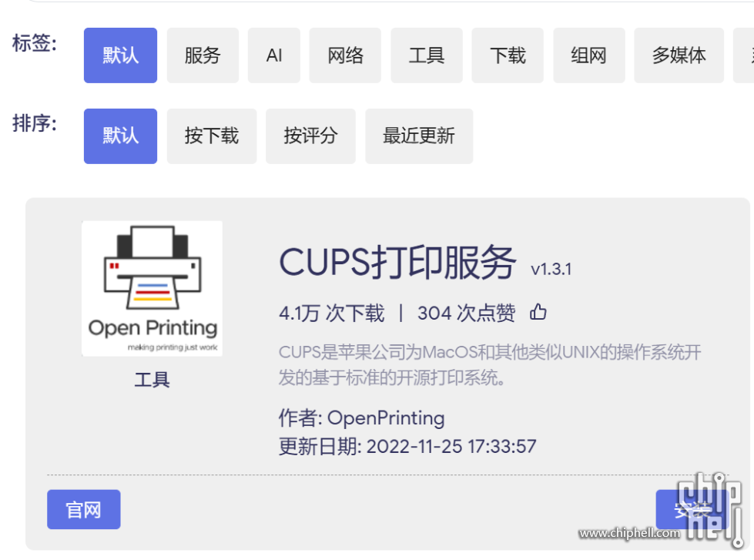Sort by 最近更新
The image size is (754, 560).
click(x=419, y=136)
